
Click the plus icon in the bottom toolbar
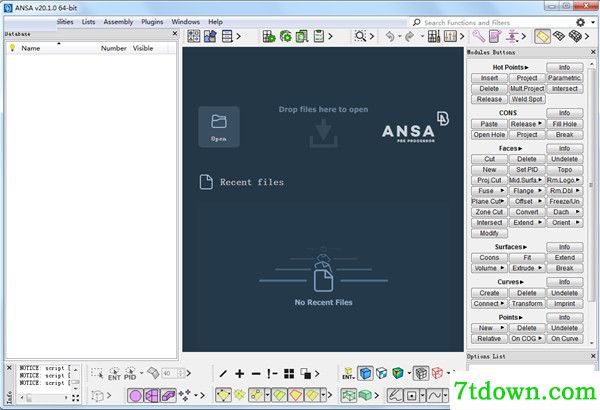point(240,374)
